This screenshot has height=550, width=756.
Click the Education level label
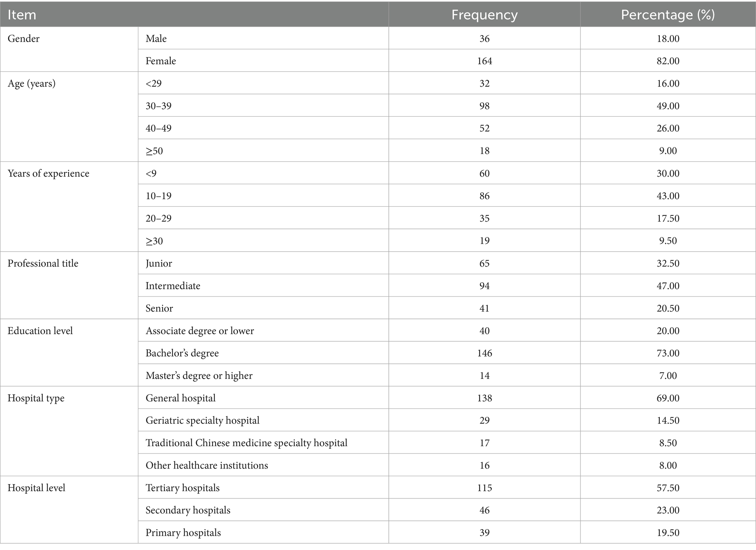[x=40, y=331]
